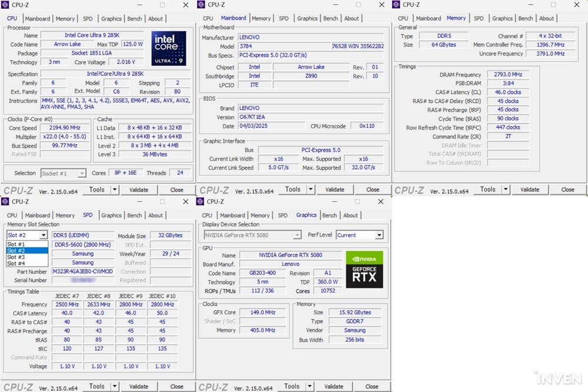
Task: Click the Tools button in the Motherboard window
Action: pyautogui.click(x=293, y=190)
